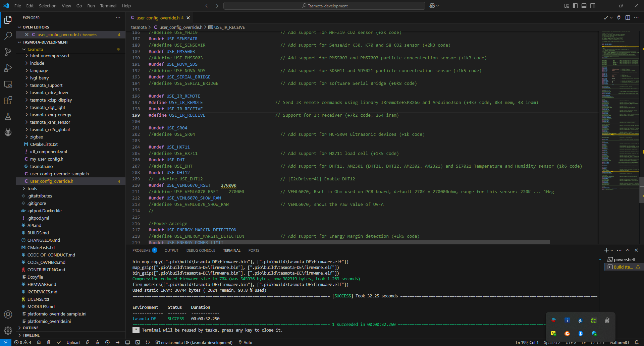Expand the zigbee folder
644x346 pixels.
(36, 137)
